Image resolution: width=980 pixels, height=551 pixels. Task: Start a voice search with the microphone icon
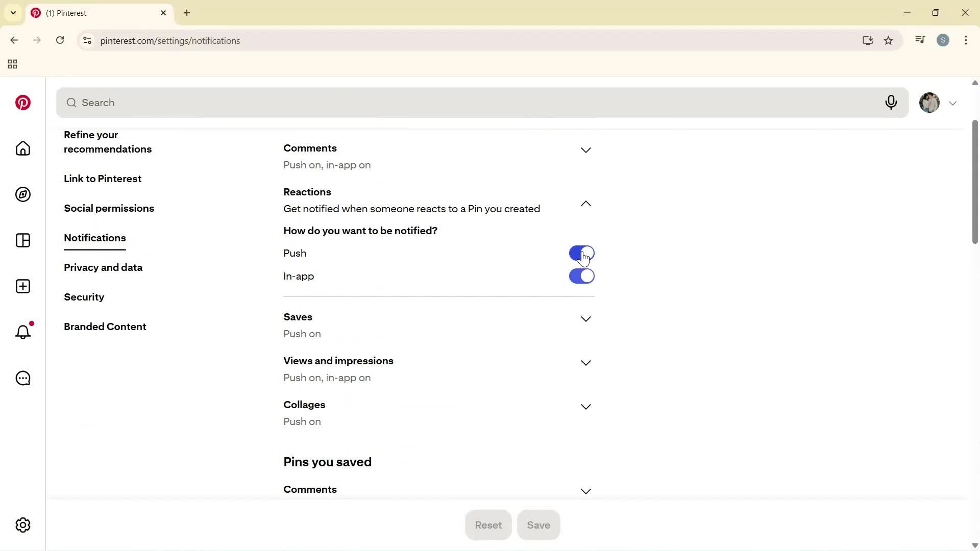coord(891,103)
